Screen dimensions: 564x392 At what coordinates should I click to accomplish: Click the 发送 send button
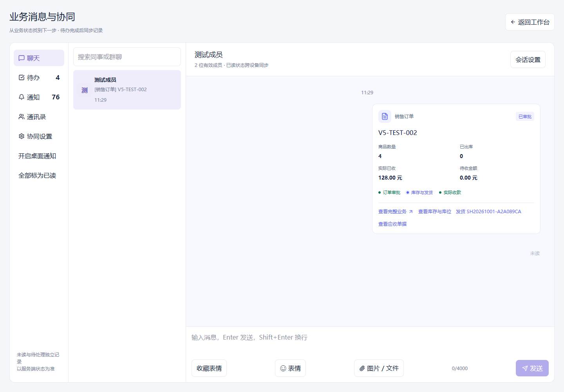(x=532, y=368)
